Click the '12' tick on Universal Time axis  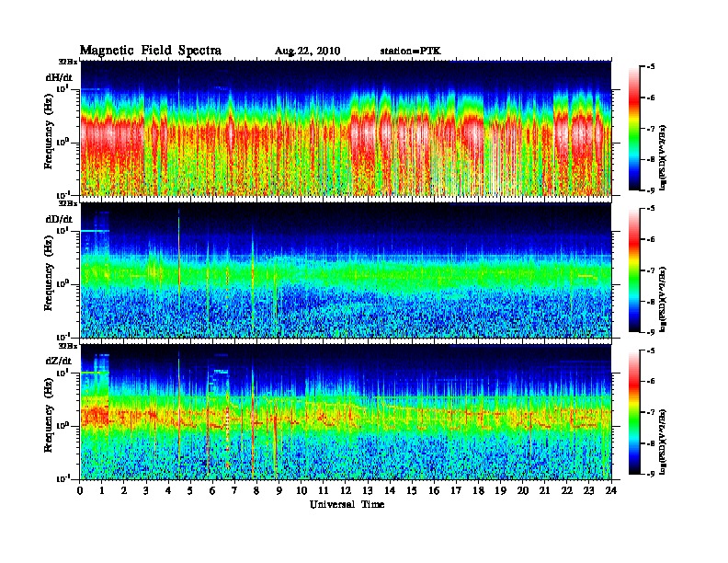pyautogui.click(x=346, y=491)
